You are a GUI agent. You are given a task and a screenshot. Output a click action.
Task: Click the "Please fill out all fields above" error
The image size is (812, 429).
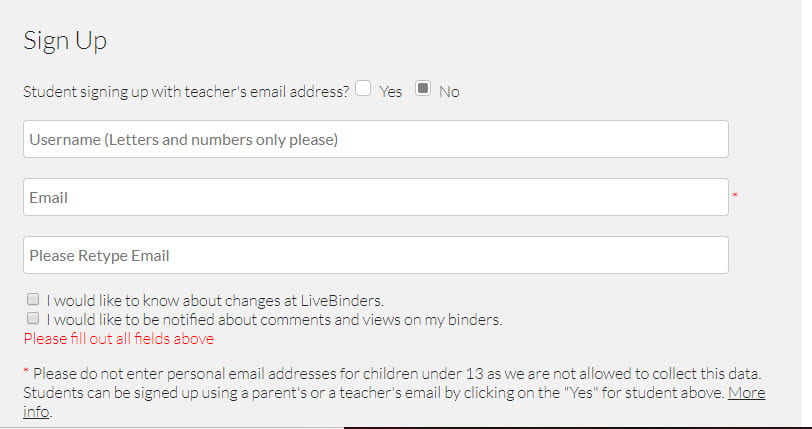118,339
